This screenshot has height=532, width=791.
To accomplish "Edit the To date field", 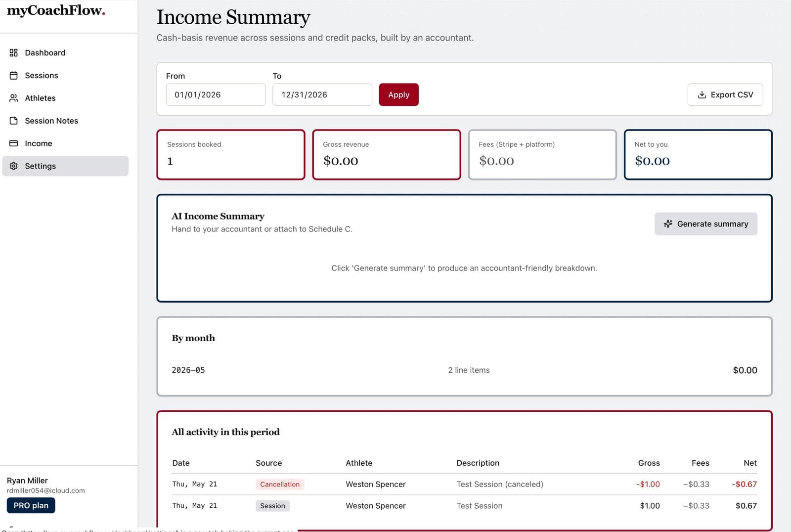I will tap(322, 95).
